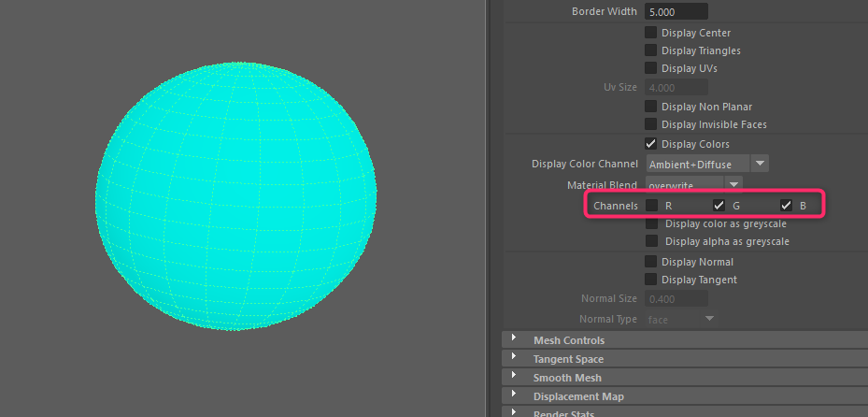Click the Border Width value field
The height and width of the screenshot is (417, 868).
(x=676, y=12)
